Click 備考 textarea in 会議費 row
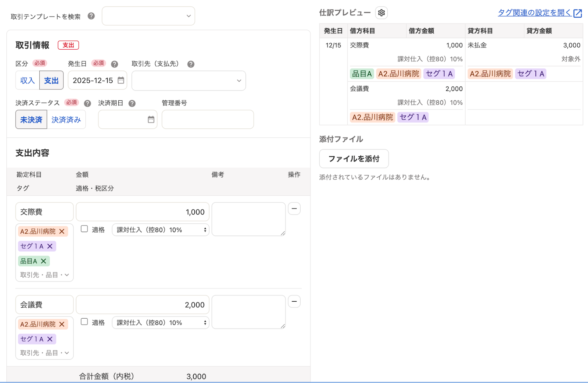588x383 pixels. coord(249,312)
